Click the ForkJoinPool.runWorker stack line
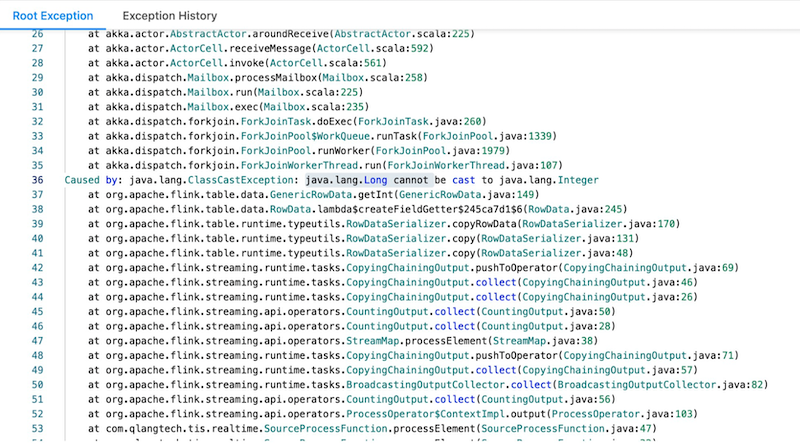Image resolution: width=800 pixels, height=448 pixels. coord(298,151)
